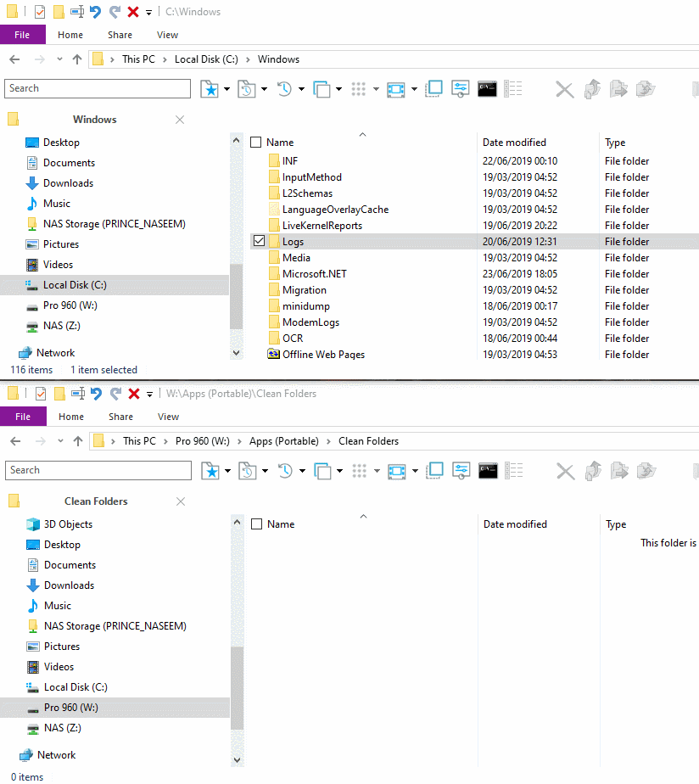Screen dimensions: 699x784
Task: Click the favorites star icon in Clean Folders window
Action: click(x=210, y=471)
